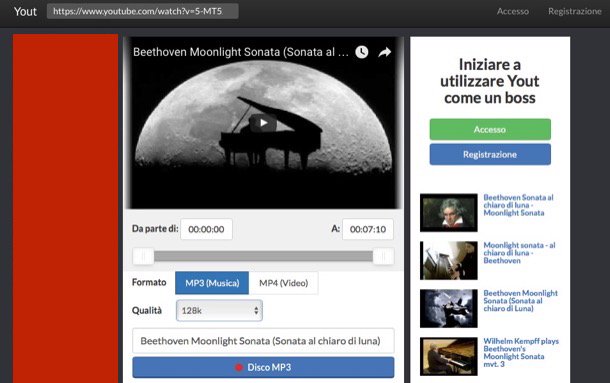Image resolution: width=610 pixels, height=383 pixels.
Task: Click the video title at top of player
Action: click(241, 52)
